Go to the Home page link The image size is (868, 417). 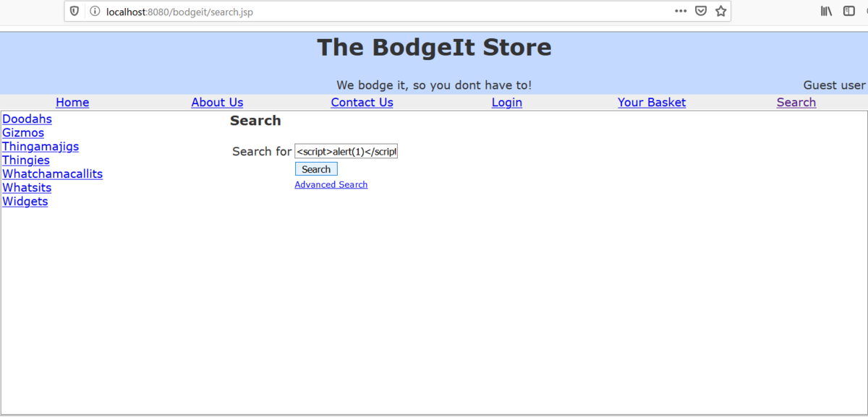[x=72, y=103]
